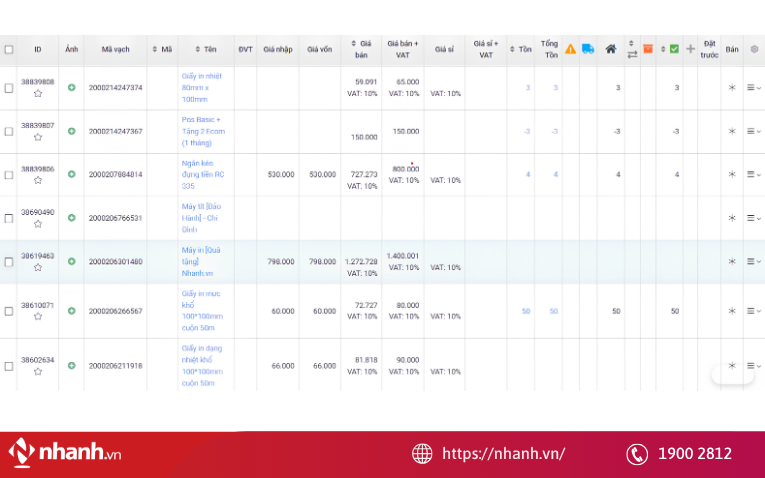Click barcode 2000206766531 cell
Viewport: 765px width, 478px height.
116,218
